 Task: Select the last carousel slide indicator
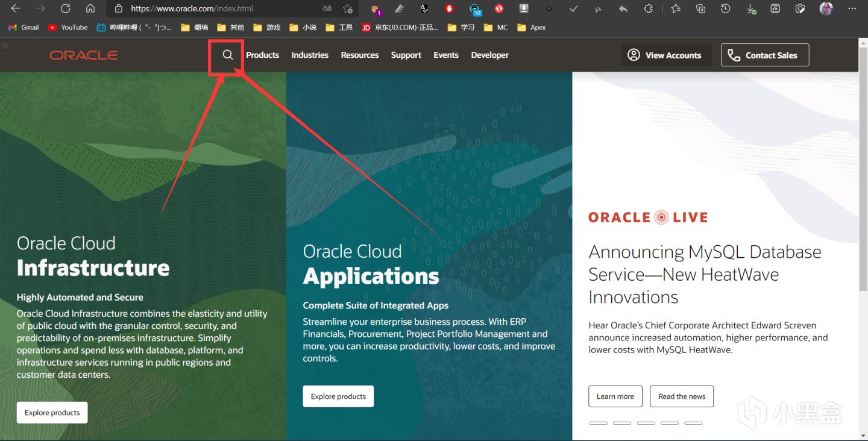click(693, 423)
